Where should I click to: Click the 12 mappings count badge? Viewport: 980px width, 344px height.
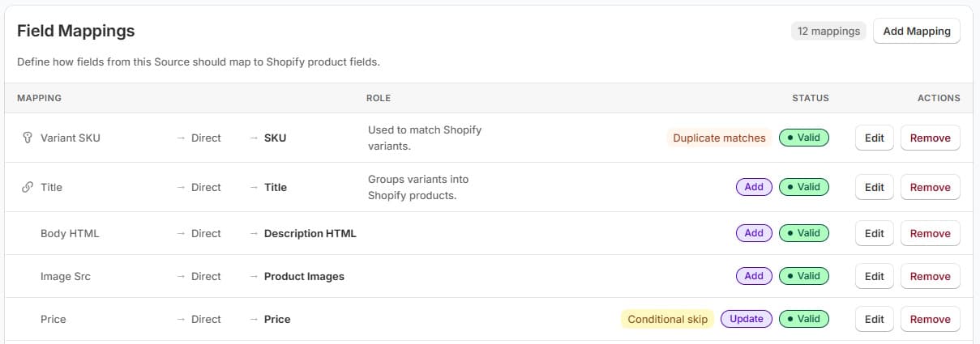point(828,31)
